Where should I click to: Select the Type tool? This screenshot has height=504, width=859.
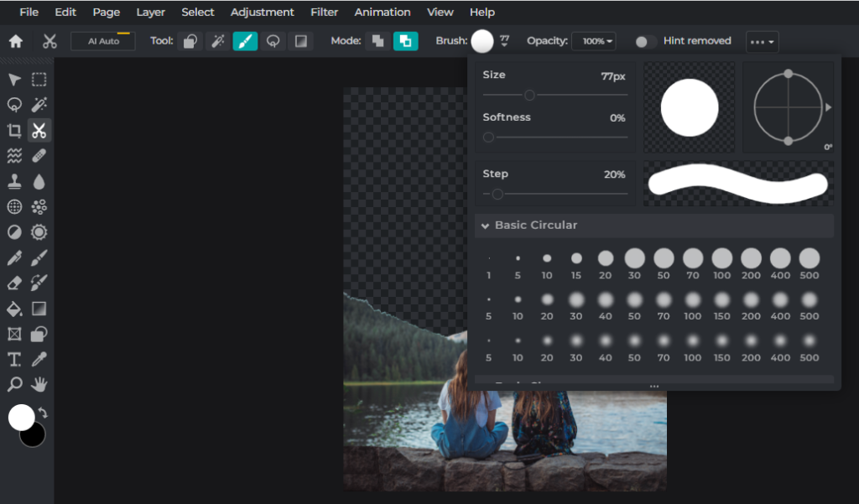[x=14, y=359]
